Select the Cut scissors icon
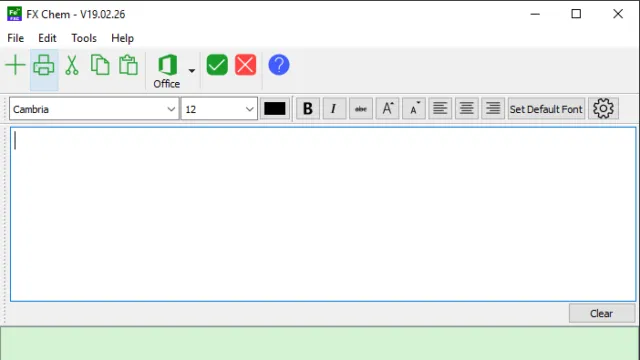Image resolution: width=640 pixels, height=360 pixels. pos(72,65)
